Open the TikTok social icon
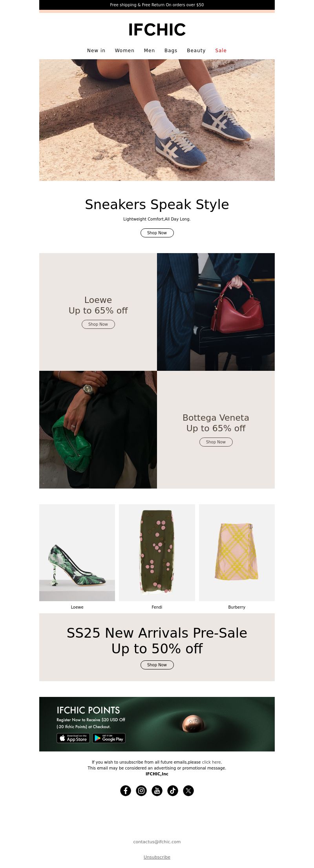This screenshot has width=314, height=868. (173, 791)
